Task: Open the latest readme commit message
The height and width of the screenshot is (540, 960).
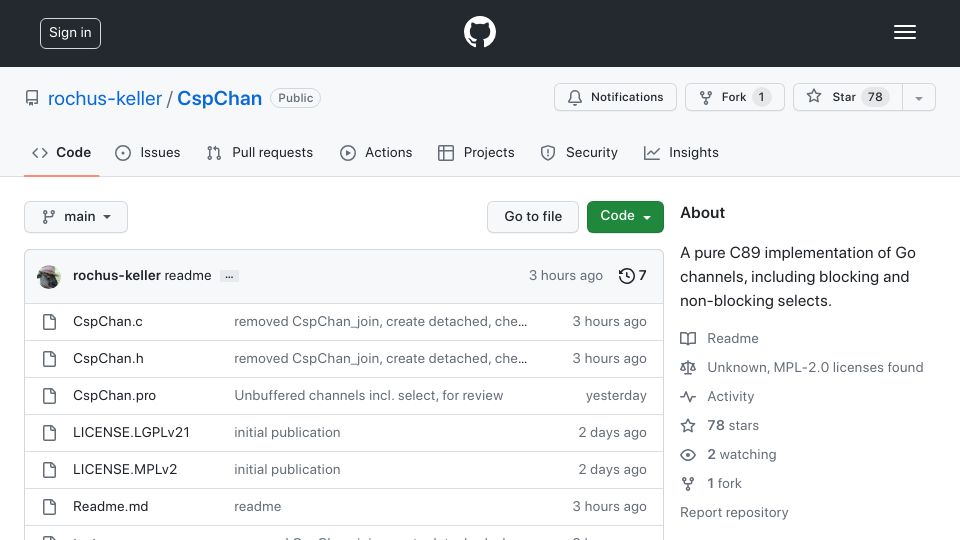Action: (188, 276)
